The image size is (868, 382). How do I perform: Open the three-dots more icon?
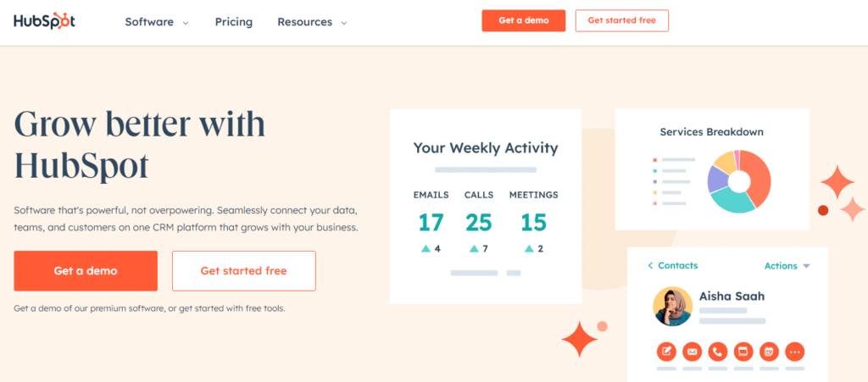[x=794, y=351]
